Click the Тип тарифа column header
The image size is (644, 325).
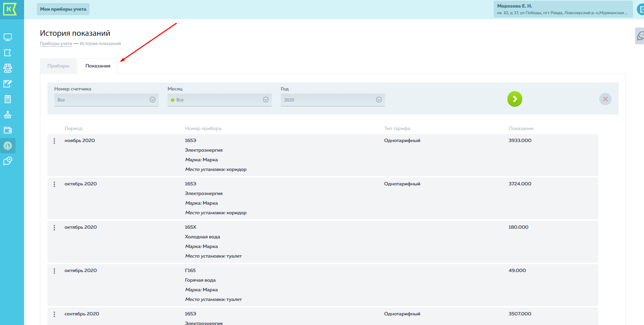397,129
